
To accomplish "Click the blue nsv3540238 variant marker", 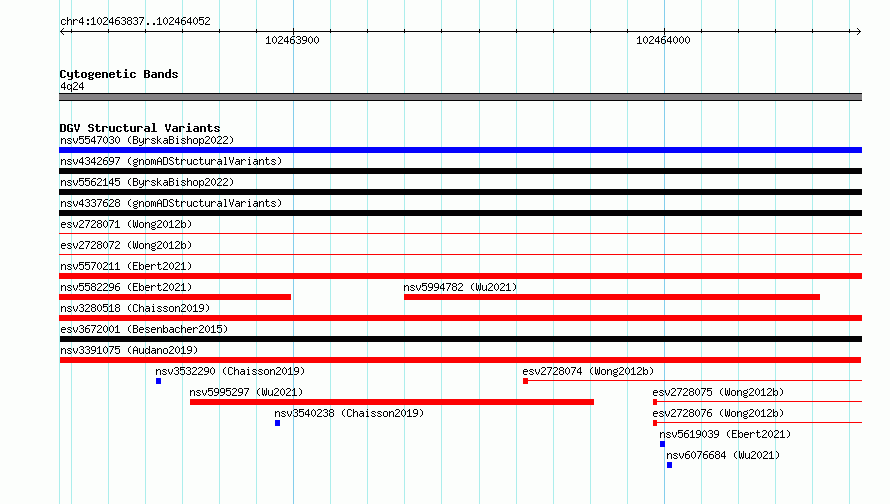I will click(278, 423).
